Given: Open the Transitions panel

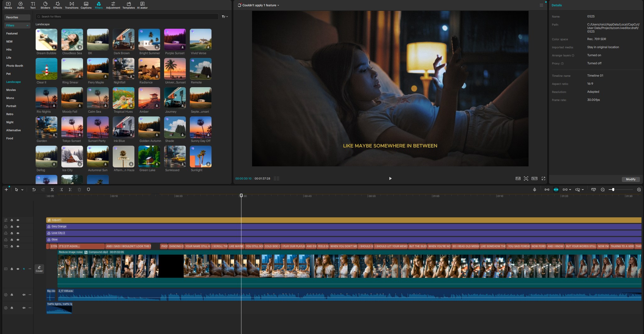Looking at the screenshot, I should pyautogui.click(x=72, y=5).
